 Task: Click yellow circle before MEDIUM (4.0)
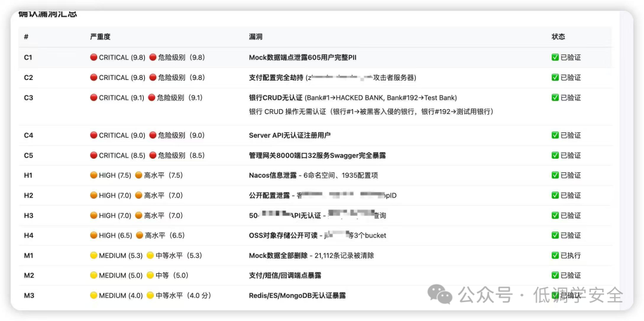coord(94,295)
